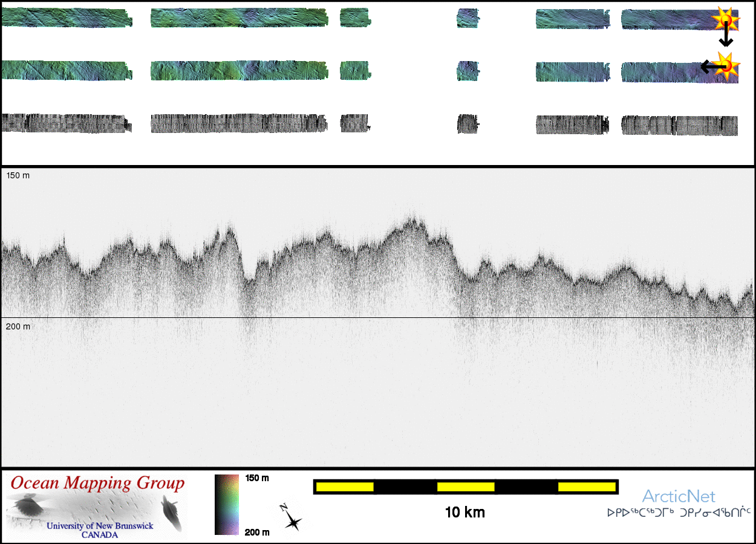The height and width of the screenshot is (544, 756).
Task: Click the "University of New Brunswick" text
Action: [x=100, y=526]
